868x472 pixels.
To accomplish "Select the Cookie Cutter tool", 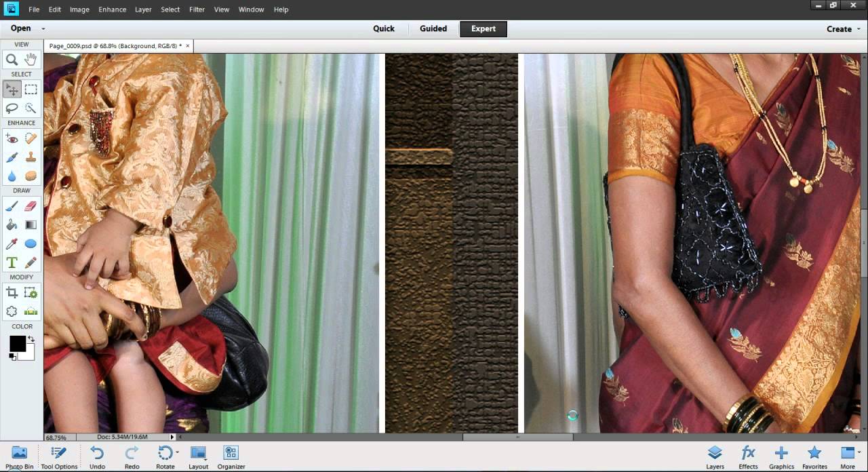I will [x=12, y=311].
